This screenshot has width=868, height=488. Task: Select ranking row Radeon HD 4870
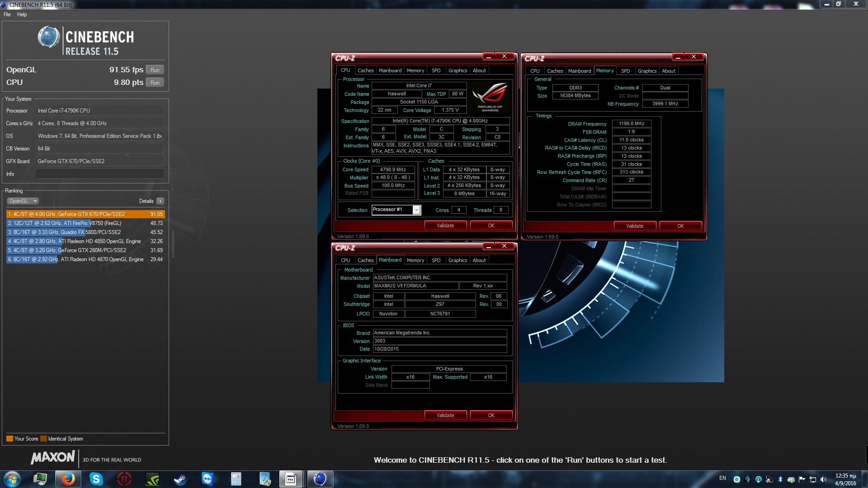click(x=85, y=259)
